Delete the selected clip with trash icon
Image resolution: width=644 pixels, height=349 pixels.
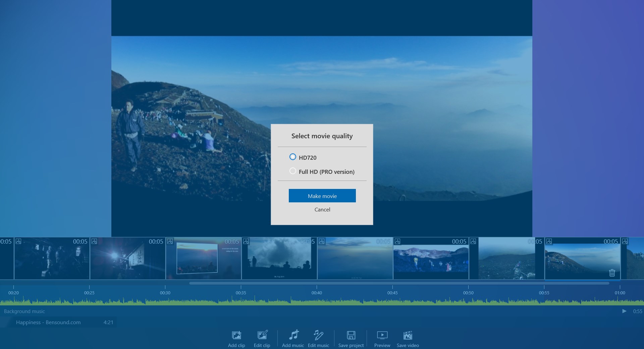coord(612,273)
